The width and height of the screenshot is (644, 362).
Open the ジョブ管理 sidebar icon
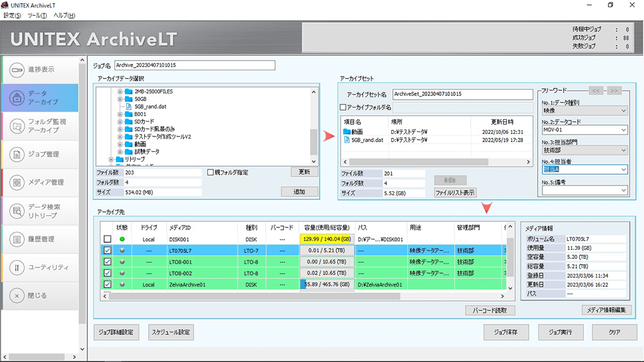click(x=17, y=155)
